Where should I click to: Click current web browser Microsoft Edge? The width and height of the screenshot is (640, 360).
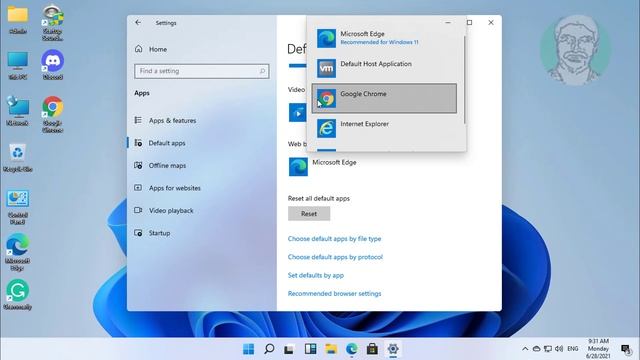tap(322, 167)
